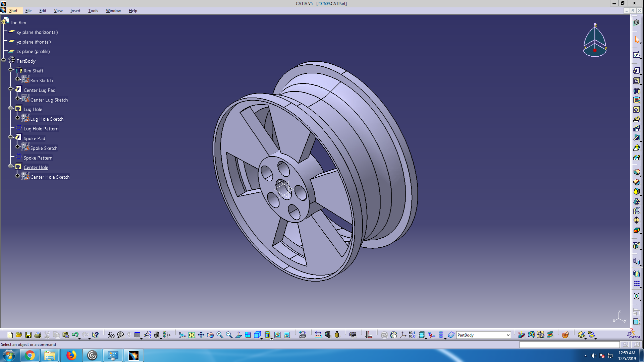Screen dimensions: 644x362
Task: Click the Fit All In icon
Action: pyautogui.click(x=192, y=335)
